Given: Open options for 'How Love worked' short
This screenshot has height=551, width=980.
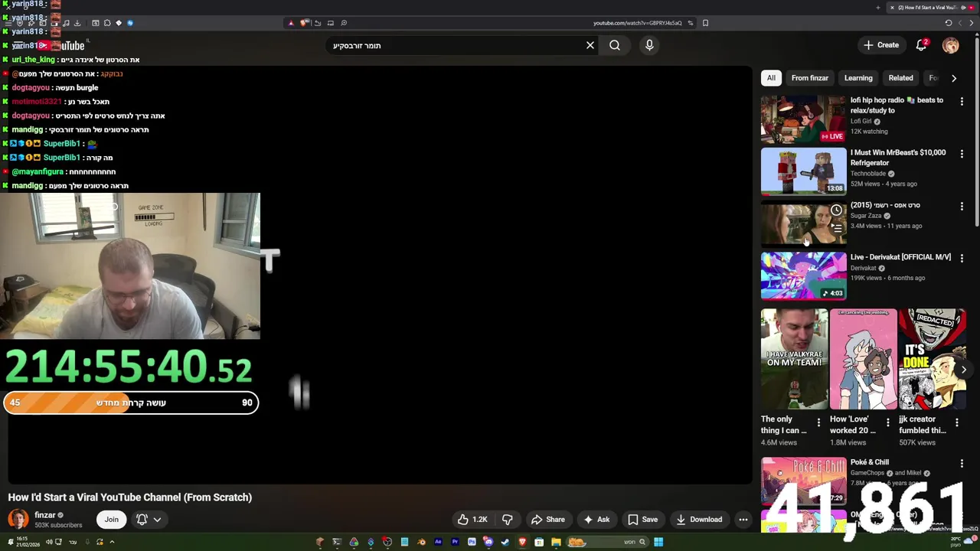Looking at the screenshot, I should tap(887, 422).
